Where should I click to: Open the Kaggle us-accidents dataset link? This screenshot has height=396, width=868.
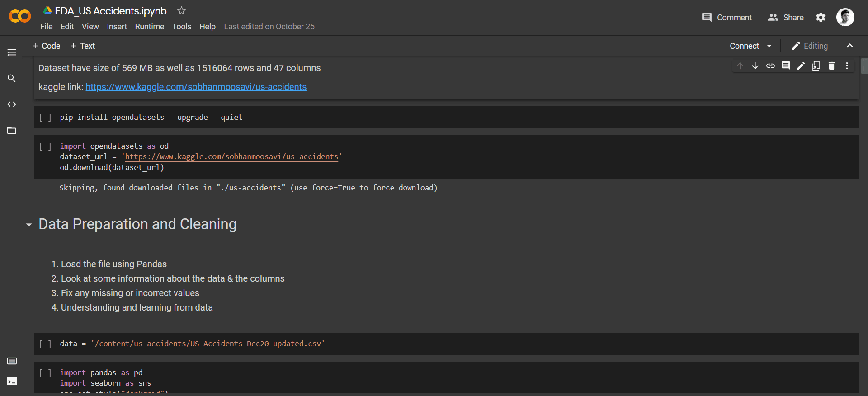click(x=196, y=87)
